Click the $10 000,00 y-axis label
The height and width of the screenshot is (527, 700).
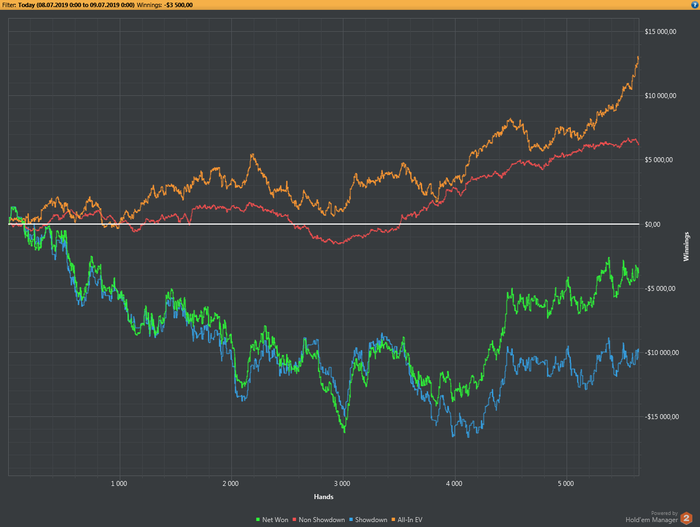[660, 96]
